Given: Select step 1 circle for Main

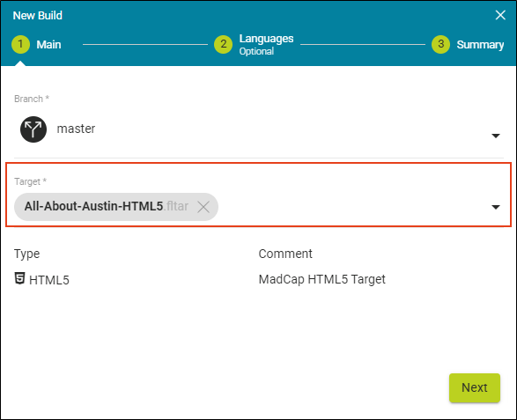Looking at the screenshot, I should pyautogui.click(x=20, y=44).
